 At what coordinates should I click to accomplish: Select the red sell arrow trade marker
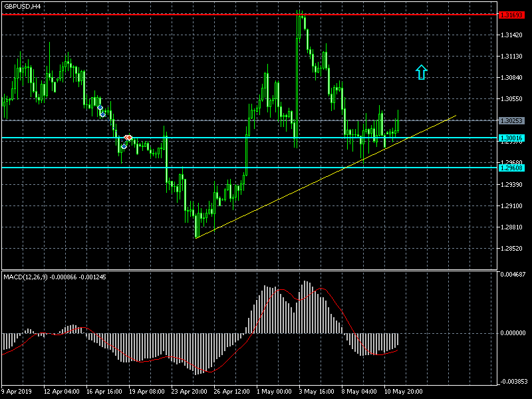[x=128, y=138]
